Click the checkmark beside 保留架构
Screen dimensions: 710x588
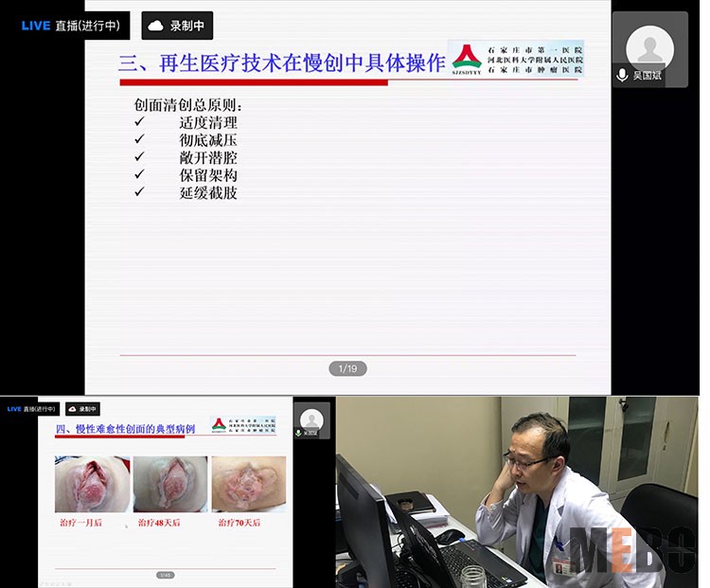pyautogui.click(x=139, y=175)
